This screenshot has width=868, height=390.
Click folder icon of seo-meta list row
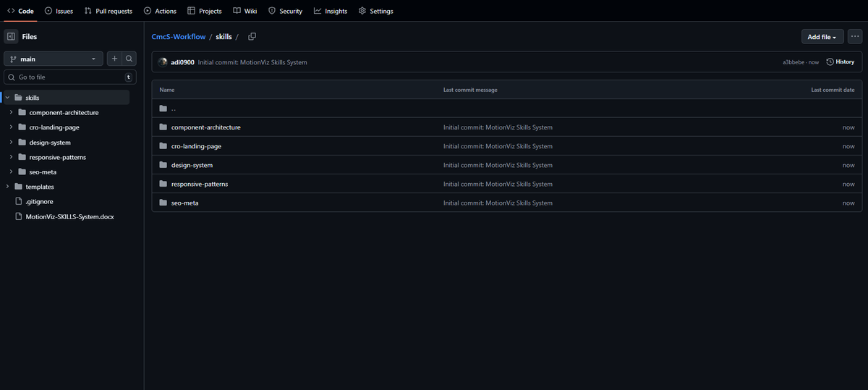click(x=163, y=203)
